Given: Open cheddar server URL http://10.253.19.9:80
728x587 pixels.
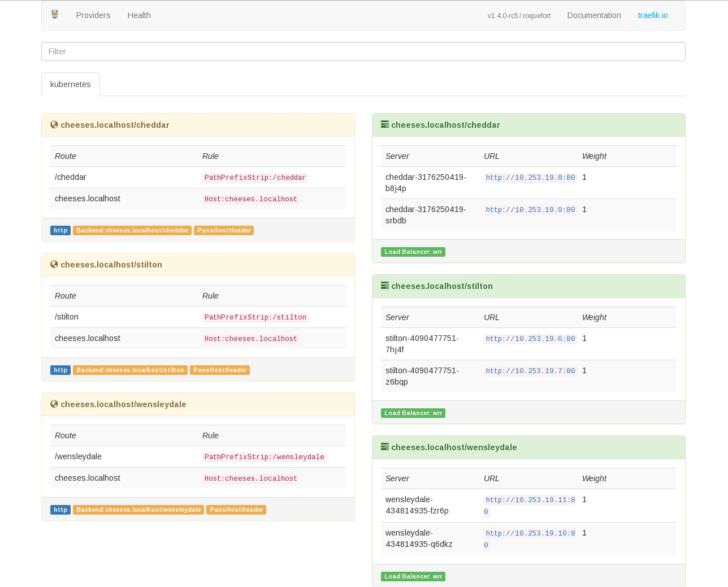Looking at the screenshot, I should coord(530,210).
